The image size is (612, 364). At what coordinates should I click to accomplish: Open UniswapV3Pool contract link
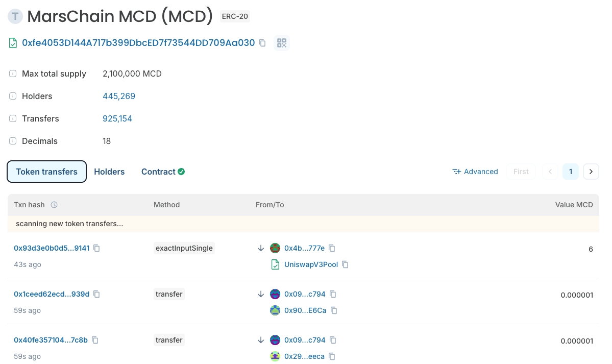[x=311, y=264]
